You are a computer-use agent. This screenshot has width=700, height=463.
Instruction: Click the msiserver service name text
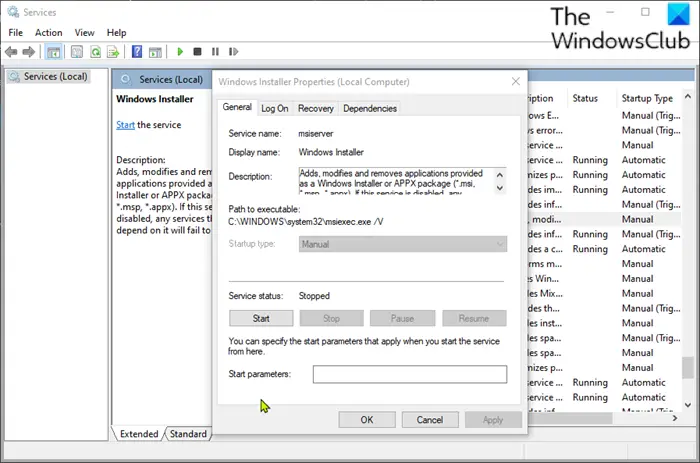pos(316,133)
